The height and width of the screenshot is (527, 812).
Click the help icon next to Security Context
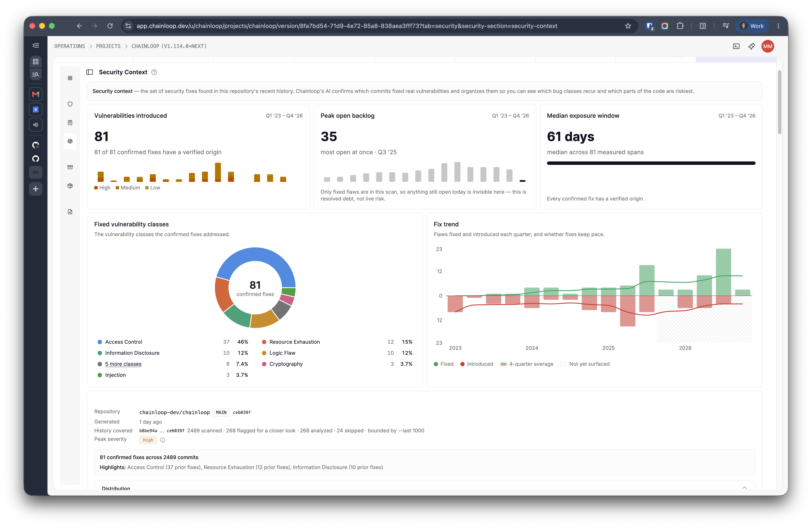[154, 72]
